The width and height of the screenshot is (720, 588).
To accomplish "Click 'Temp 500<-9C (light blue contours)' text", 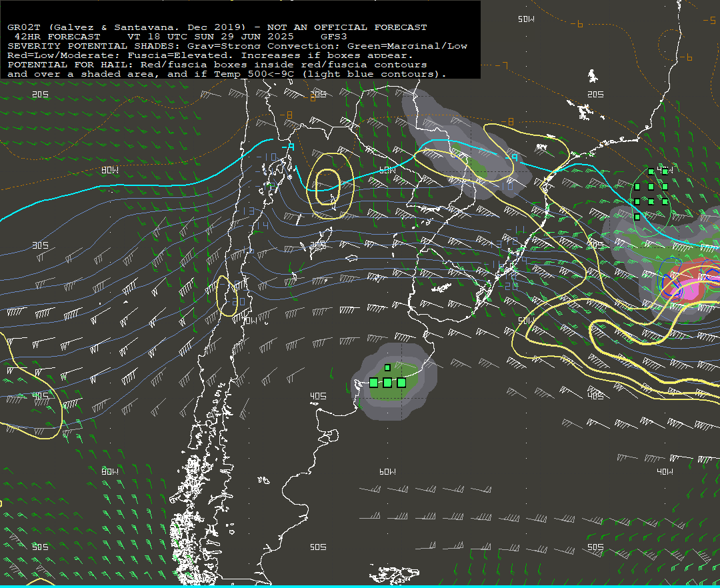I will point(330,74).
